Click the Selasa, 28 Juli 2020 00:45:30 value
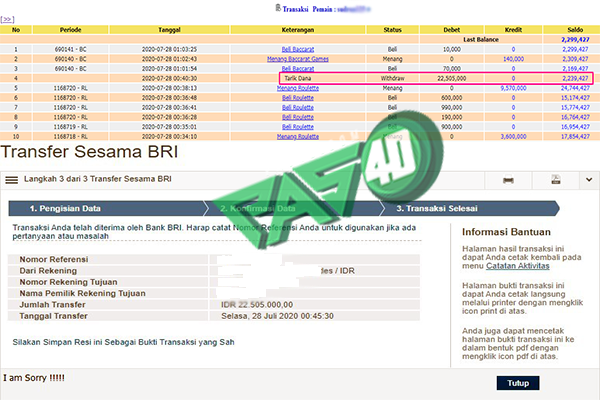This screenshot has width=600, height=400. pos(277,316)
